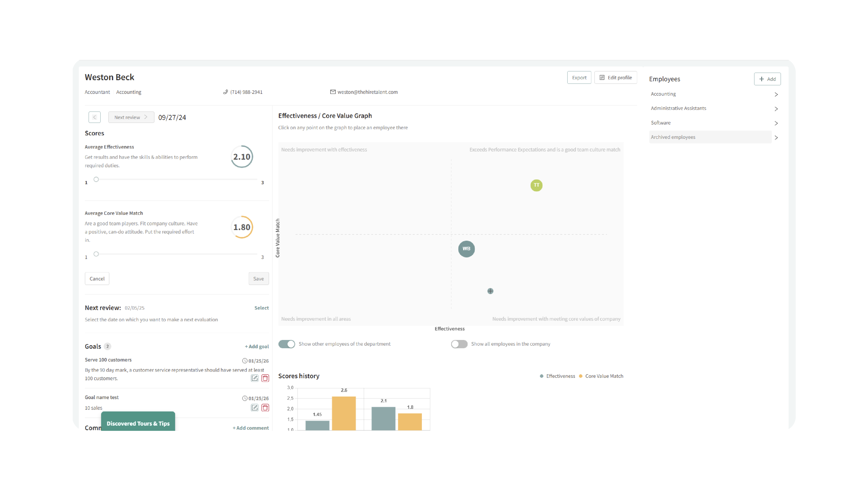Expand the Accounting department chevron
868x489 pixels.
[776, 94]
